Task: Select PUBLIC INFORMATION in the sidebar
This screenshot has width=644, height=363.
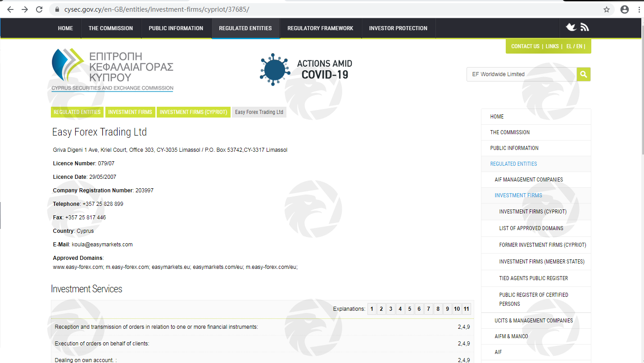Action: [536, 148]
